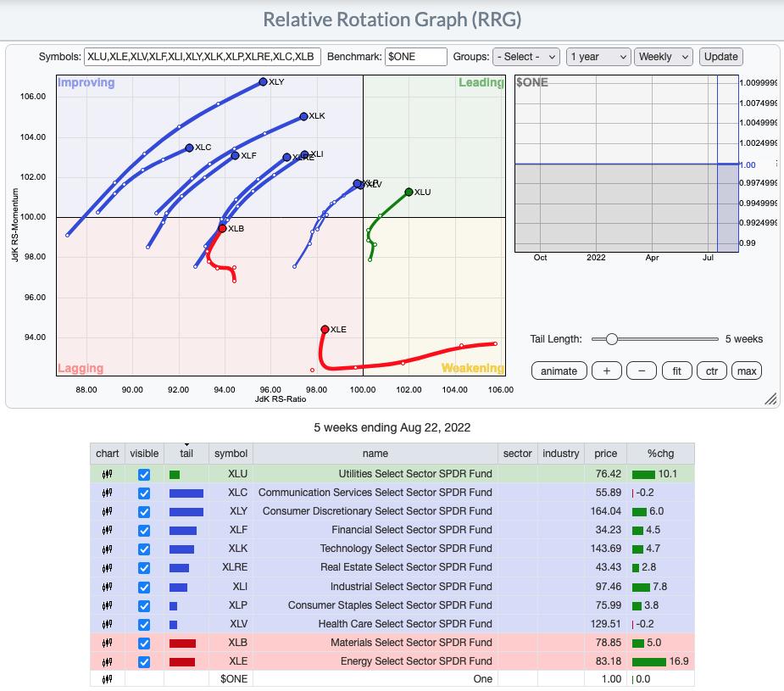Uncheck visibility for XLY
This screenshot has width=784, height=691.
coord(144,512)
